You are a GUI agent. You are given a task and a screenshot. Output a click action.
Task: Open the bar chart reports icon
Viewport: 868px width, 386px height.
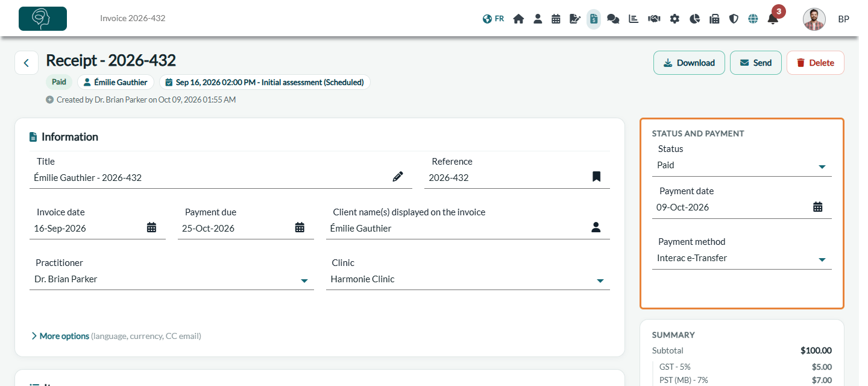pyautogui.click(x=634, y=19)
